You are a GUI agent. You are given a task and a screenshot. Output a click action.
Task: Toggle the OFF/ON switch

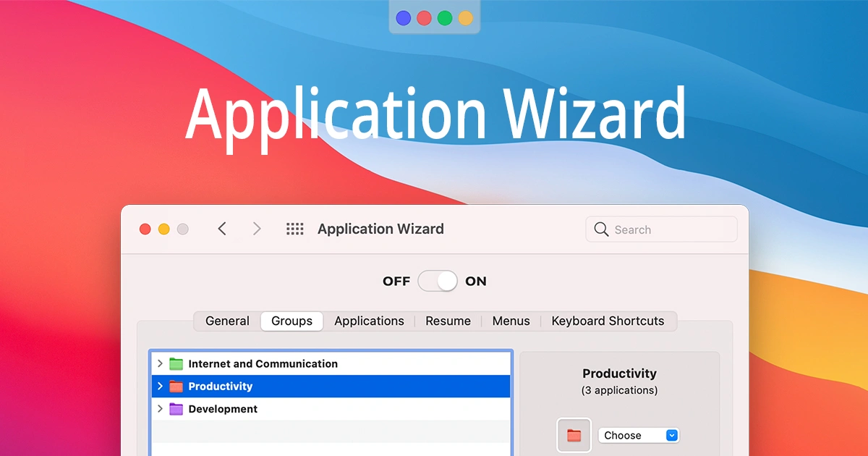[x=438, y=281]
